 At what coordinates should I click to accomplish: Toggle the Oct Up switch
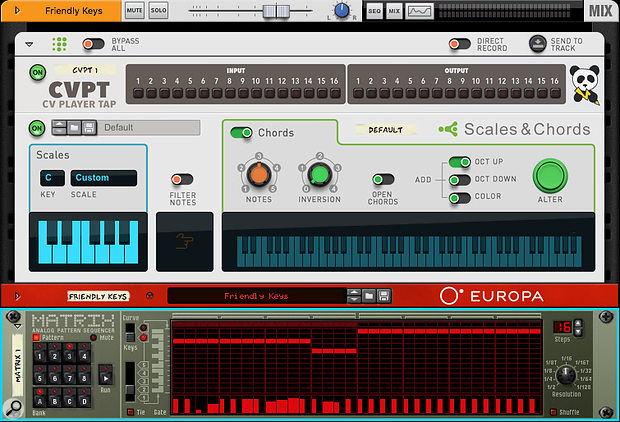tap(459, 162)
